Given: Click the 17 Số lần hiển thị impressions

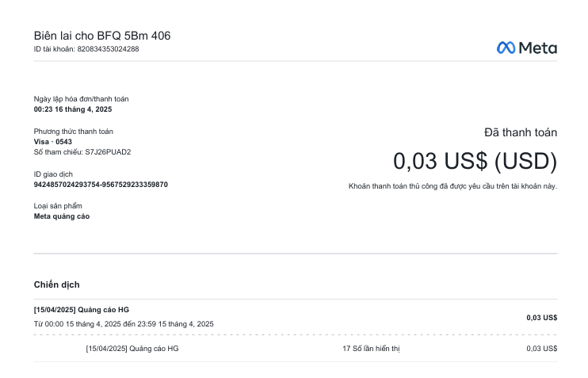Looking at the screenshot, I should pyautogui.click(x=371, y=349).
